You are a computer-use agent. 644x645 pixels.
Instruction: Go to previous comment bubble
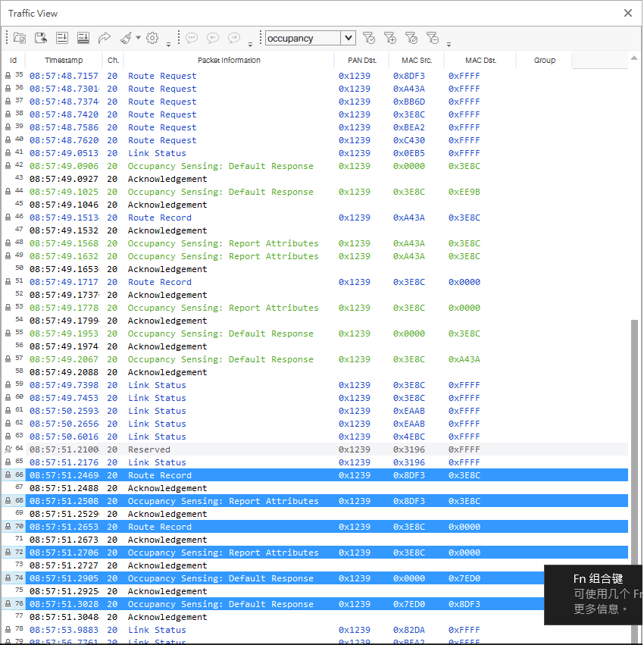(x=213, y=38)
